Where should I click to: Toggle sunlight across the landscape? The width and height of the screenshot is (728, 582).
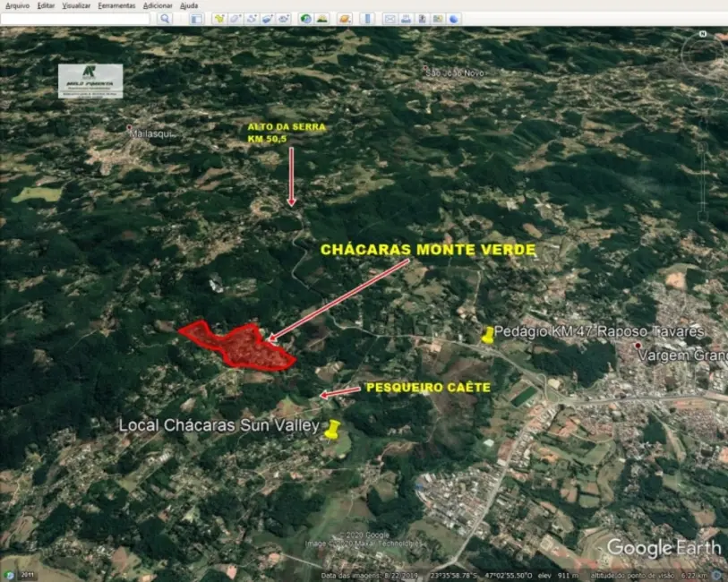point(321,18)
